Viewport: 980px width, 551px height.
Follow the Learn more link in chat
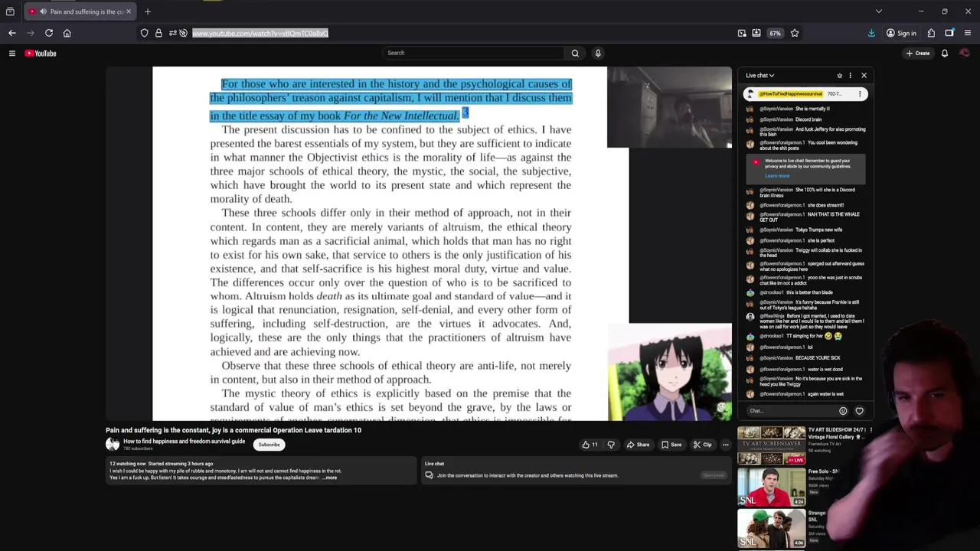(x=777, y=176)
